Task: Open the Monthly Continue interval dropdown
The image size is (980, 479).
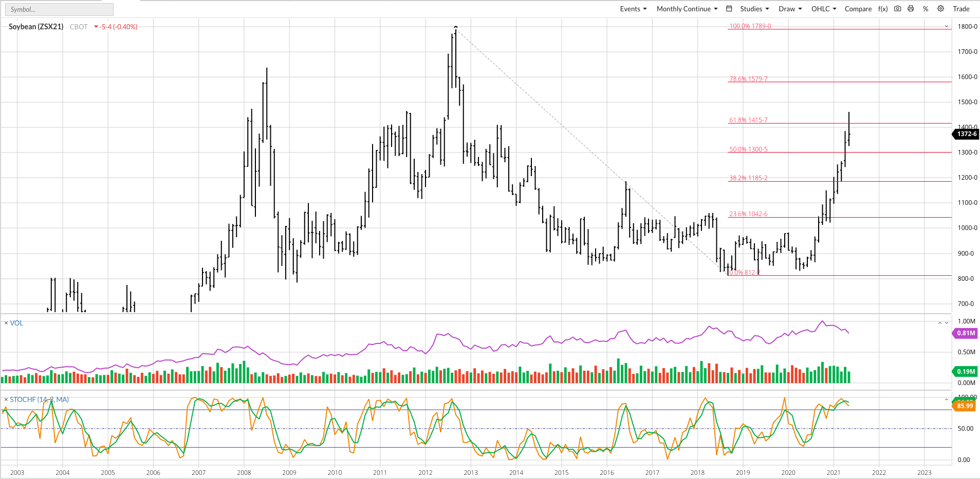Action: point(687,9)
